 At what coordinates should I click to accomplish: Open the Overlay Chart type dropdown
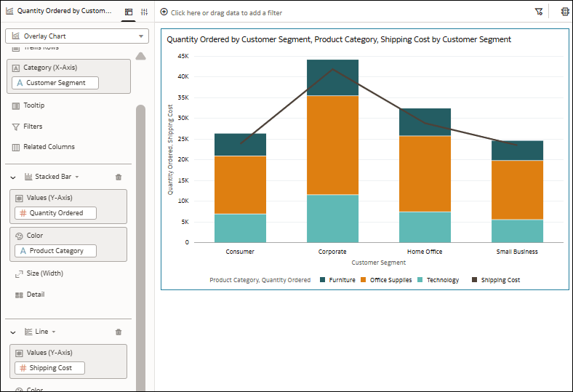[x=141, y=36]
